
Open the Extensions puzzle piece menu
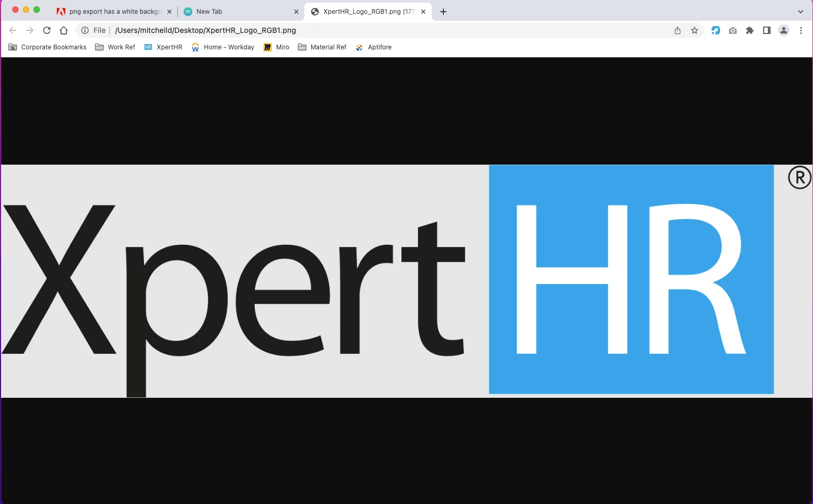[x=750, y=30]
